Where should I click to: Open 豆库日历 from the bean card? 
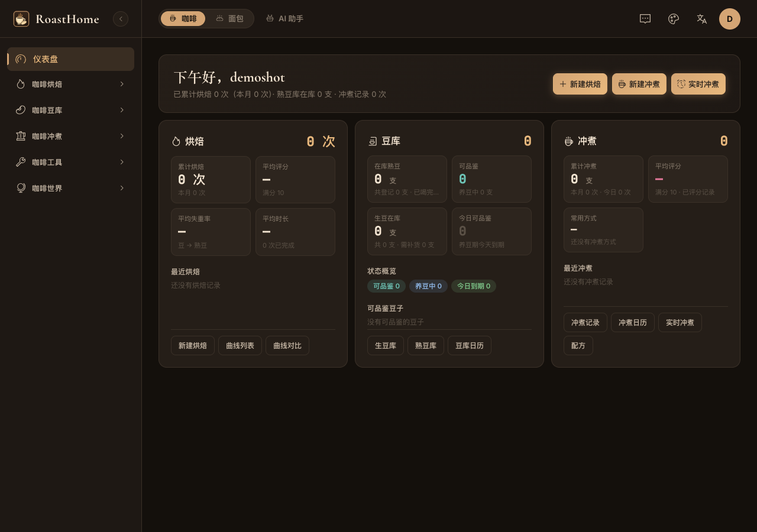pos(470,346)
